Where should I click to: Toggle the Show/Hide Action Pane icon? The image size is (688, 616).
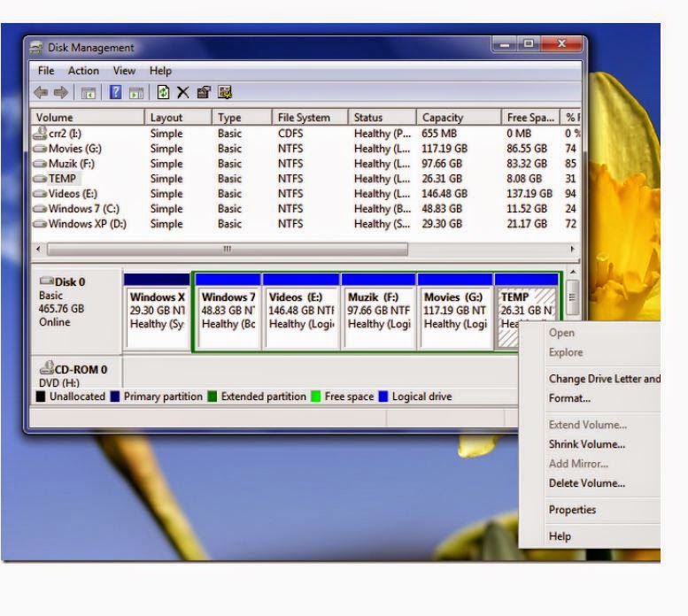[136, 93]
